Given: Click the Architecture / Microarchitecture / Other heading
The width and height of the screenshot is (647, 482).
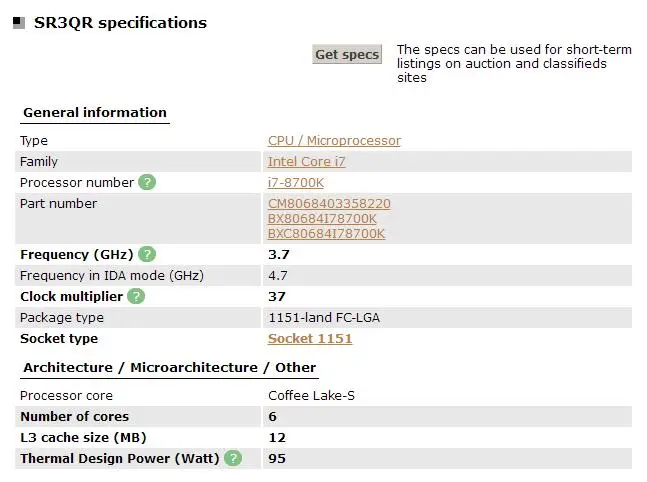Looking at the screenshot, I should click(170, 367).
